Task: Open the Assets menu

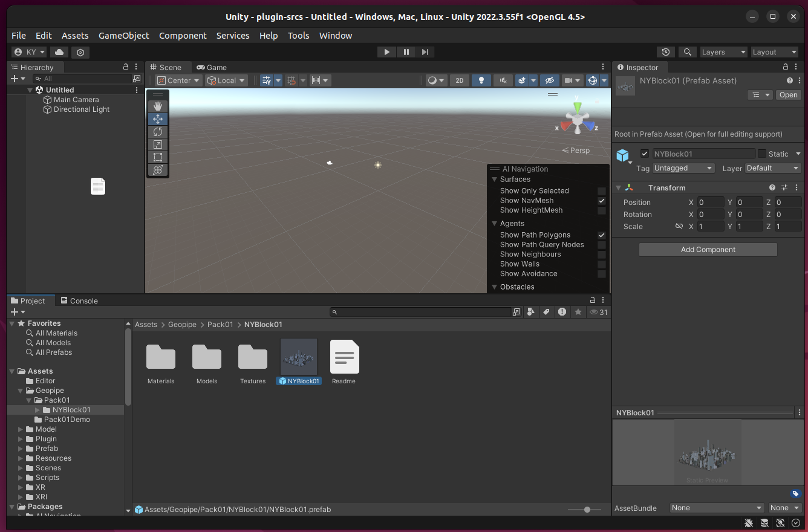Action: tap(75, 36)
